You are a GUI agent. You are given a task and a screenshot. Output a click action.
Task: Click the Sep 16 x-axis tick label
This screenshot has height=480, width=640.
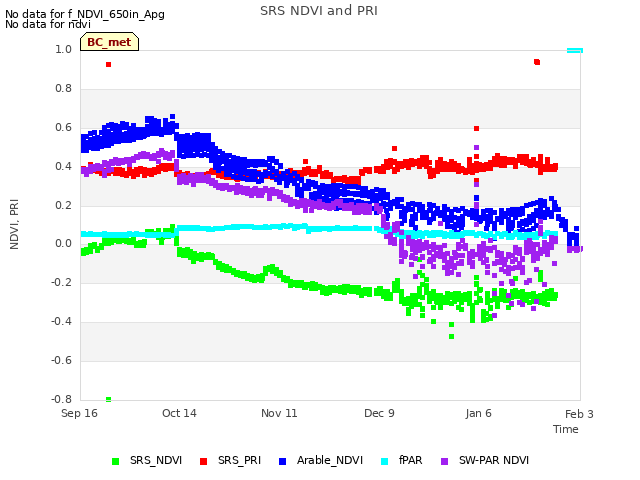(80, 413)
